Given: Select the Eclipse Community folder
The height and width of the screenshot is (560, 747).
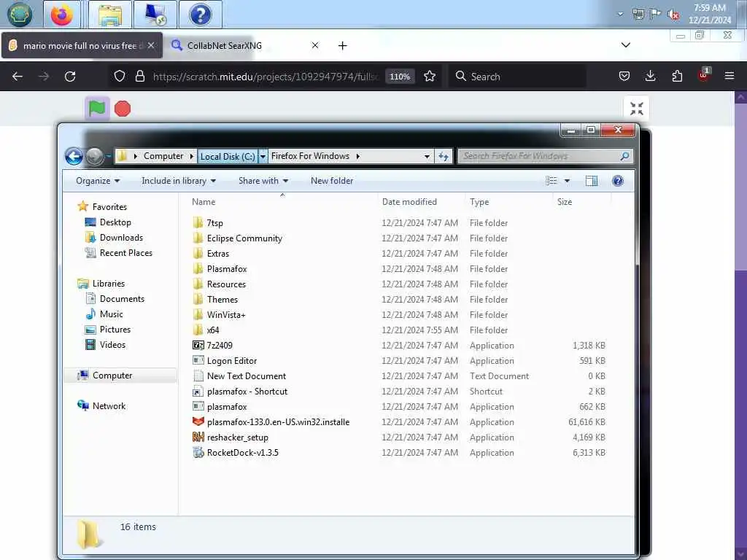Looking at the screenshot, I should [244, 238].
